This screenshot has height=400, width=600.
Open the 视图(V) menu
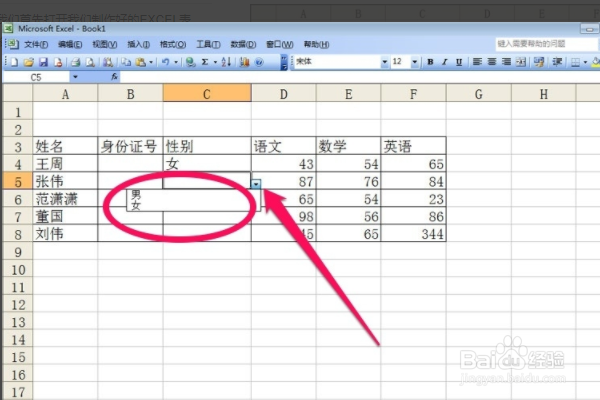[x=105, y=44]
